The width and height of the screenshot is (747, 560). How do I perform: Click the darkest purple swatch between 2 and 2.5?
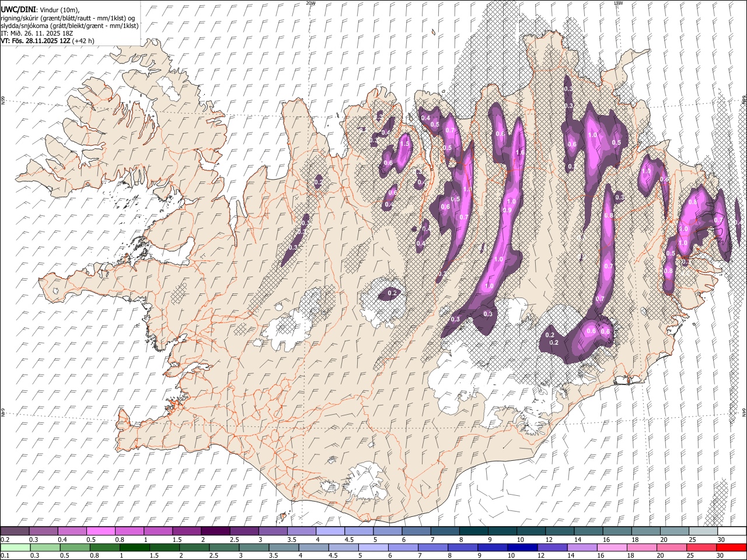coord(215,531)
